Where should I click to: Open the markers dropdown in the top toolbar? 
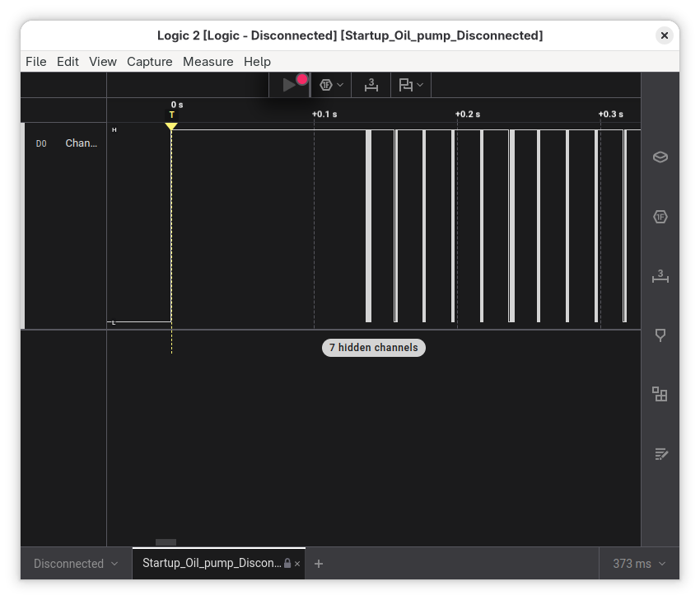(411, 85)
